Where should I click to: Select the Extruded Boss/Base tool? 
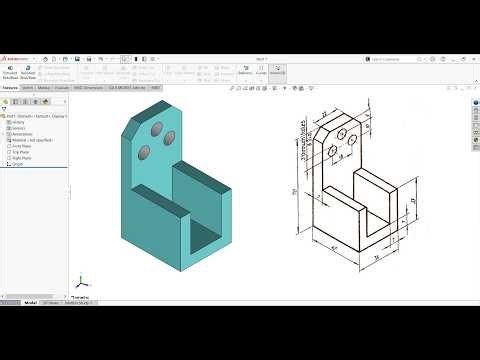[10, 73]
